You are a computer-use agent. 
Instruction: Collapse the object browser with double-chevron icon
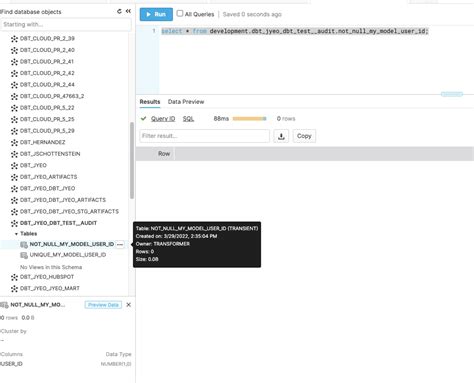click(x=128, y=11)
